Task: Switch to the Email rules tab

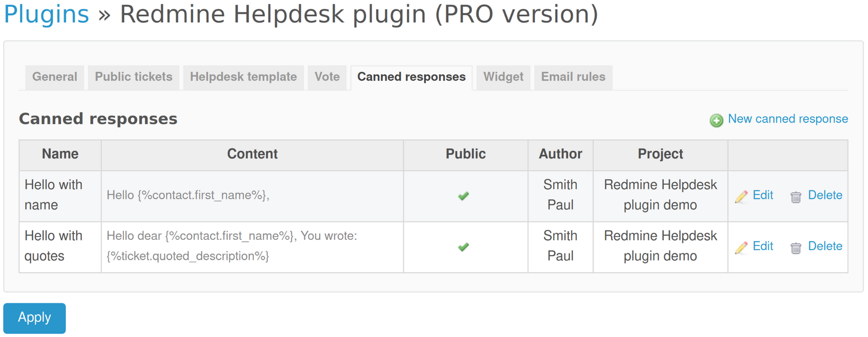Action: pyautogui.click(x=573, y=77)
